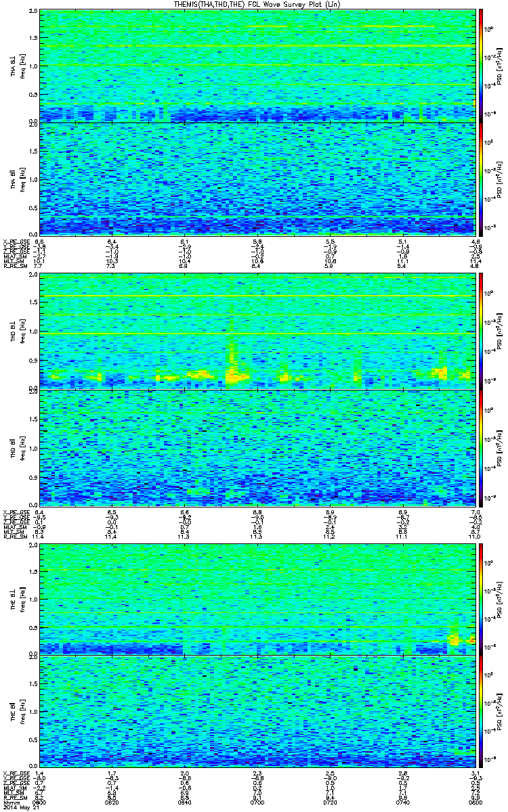Click the 0.5 tick on the THE B∥ frequency axis
Viewport: 508px width, 812px height.
coord(34,740)
